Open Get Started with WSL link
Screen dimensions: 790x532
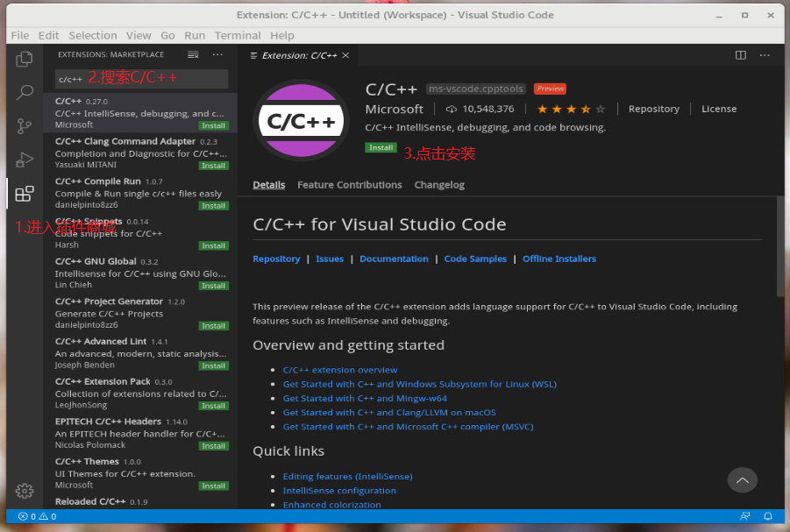pyautogui.click(x=420, y=384)
